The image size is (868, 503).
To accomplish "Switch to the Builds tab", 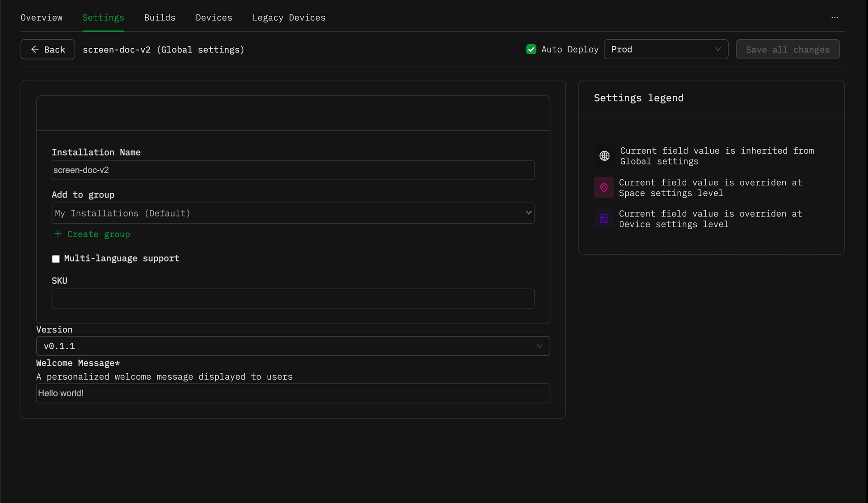I will pyautogui.click(x=160, y=18).
